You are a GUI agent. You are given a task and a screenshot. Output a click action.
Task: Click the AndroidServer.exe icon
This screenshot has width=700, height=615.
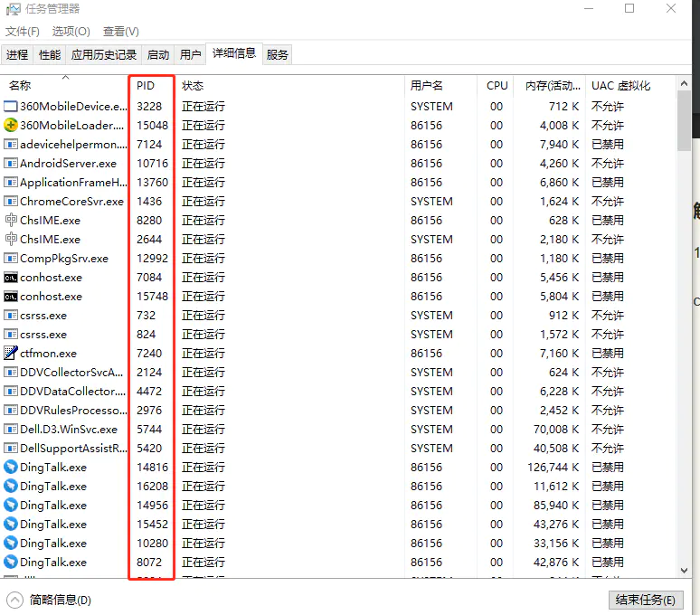tap(11, 164)
